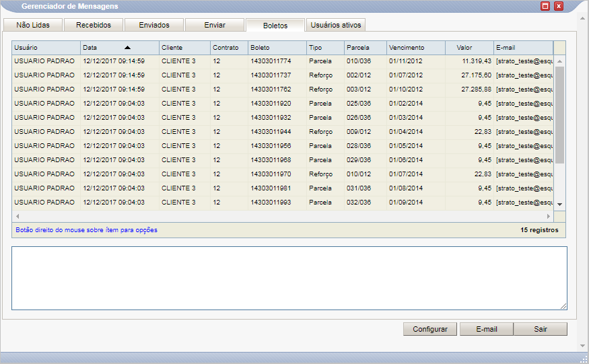Go to the Enviar tab
The width and height of the screenshot is (589, 364).
[x=215, y=25]
